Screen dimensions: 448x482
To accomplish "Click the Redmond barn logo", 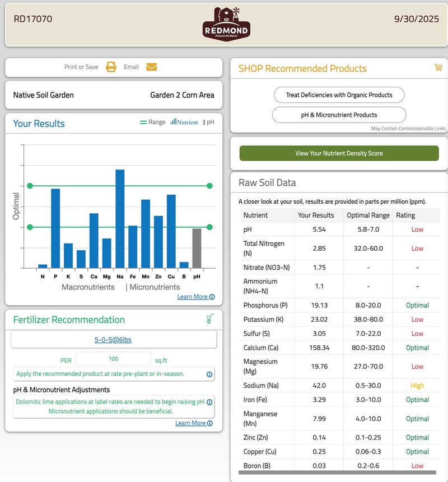I will coord(226,24).
